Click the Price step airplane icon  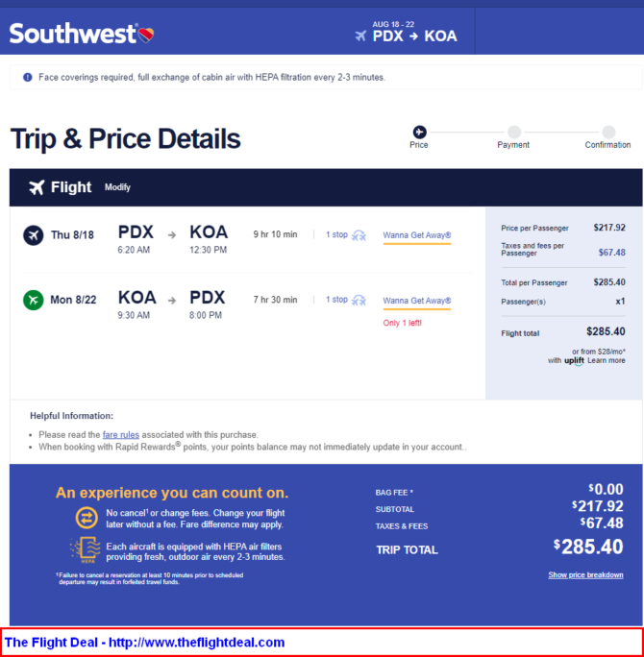pos(419,132)
